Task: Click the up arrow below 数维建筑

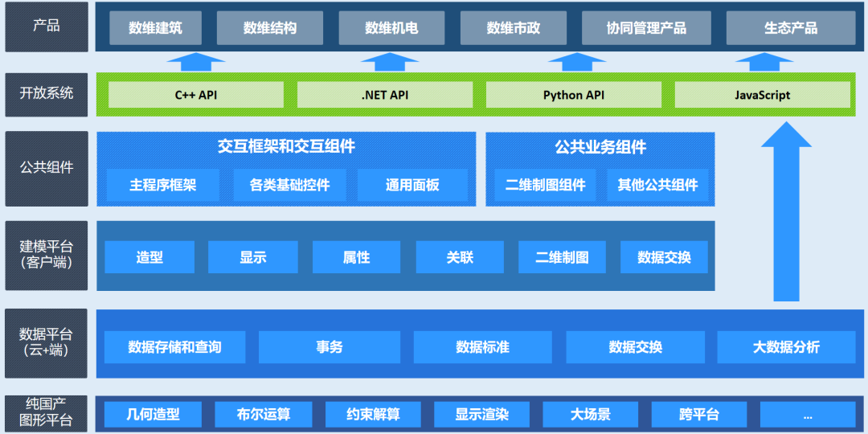Action: (196, 63)
